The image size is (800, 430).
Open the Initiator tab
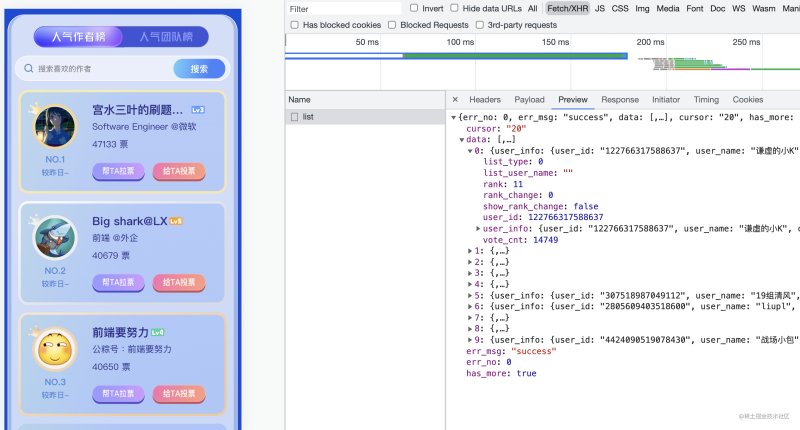pos(666,99)
